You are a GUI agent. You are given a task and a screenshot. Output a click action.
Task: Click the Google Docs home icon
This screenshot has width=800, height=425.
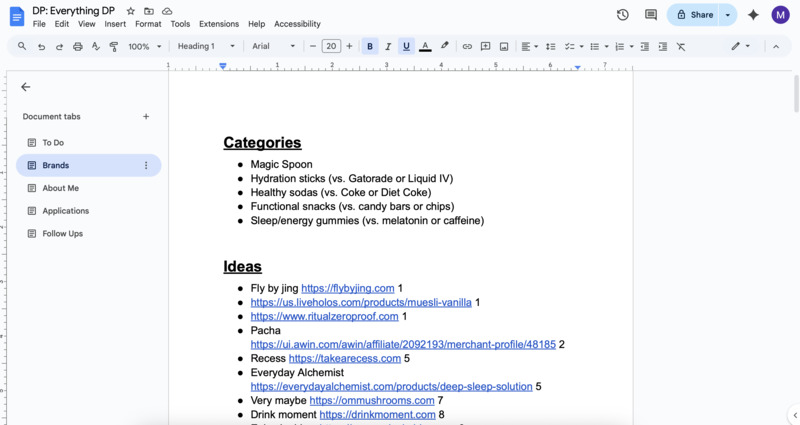17,17
